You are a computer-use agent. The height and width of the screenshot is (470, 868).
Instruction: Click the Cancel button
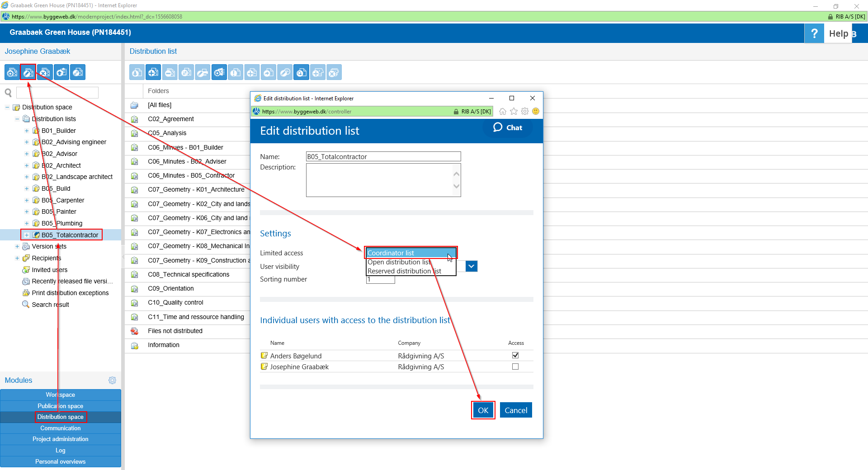coord(515,410)
